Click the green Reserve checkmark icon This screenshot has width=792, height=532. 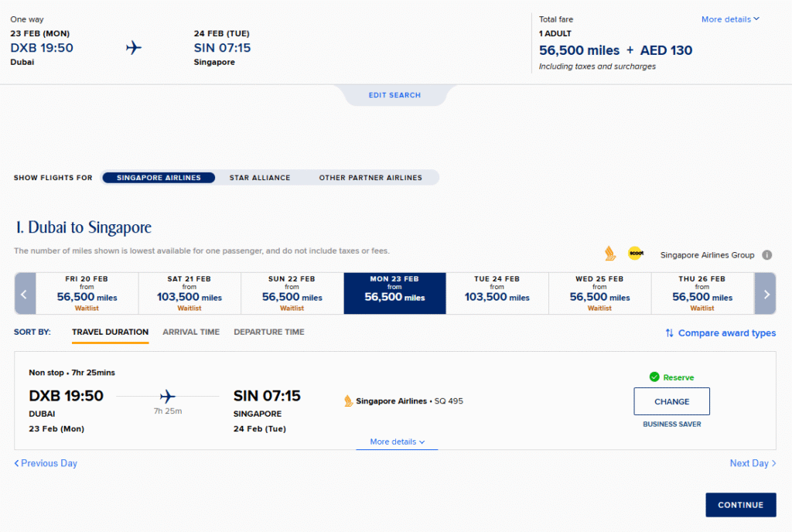click(x=654, y=377)
